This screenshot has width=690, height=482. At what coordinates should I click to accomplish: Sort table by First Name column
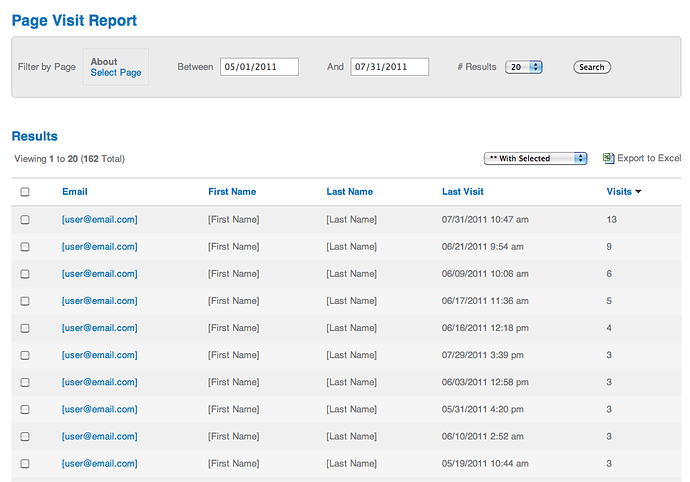(232, 191)
